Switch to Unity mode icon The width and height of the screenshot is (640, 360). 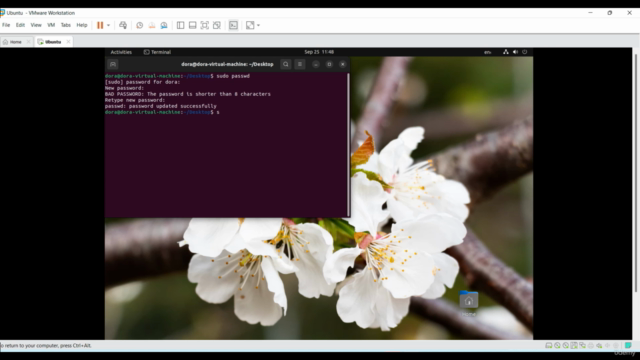click(217, 25)
